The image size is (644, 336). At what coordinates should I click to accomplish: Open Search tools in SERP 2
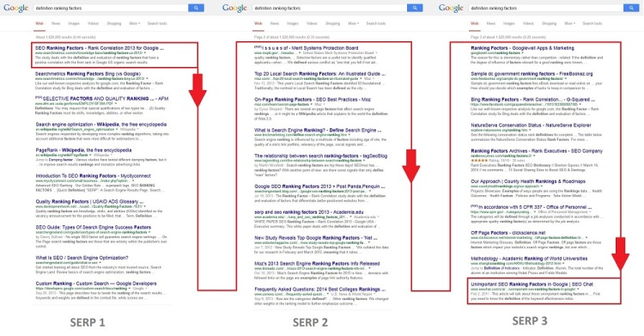[376, 23]
